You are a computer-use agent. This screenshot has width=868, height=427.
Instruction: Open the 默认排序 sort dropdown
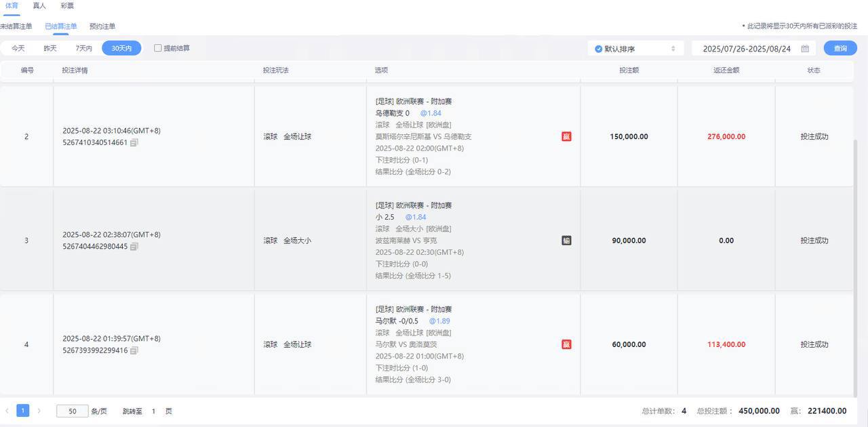[635, 49]
